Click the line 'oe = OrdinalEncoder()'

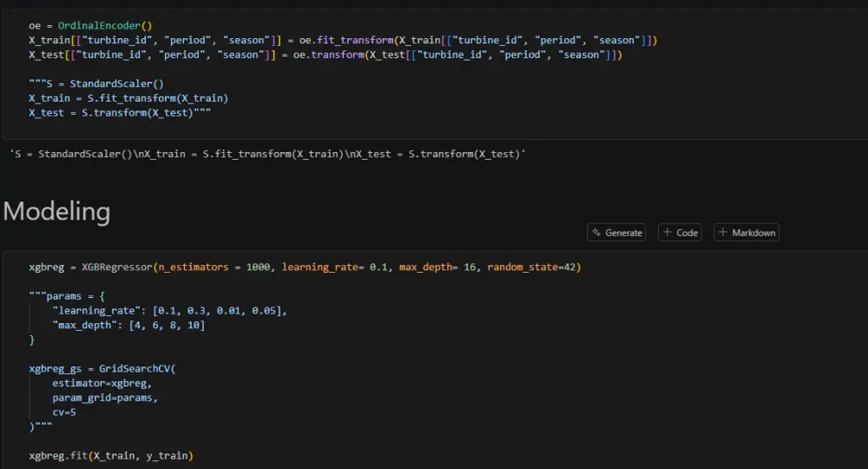pyautogui.click(x=90, y=25)
